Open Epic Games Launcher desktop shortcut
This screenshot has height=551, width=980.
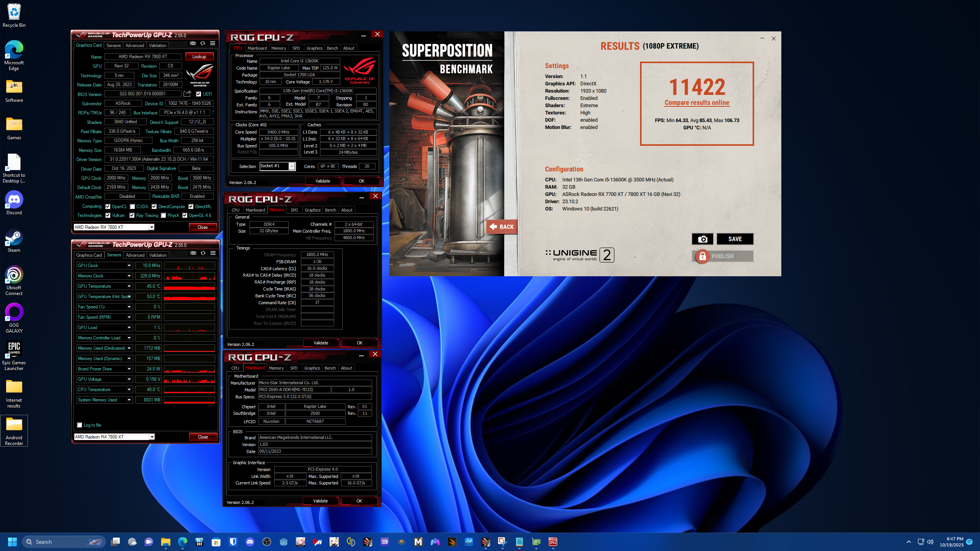click(x=14, y=355)
